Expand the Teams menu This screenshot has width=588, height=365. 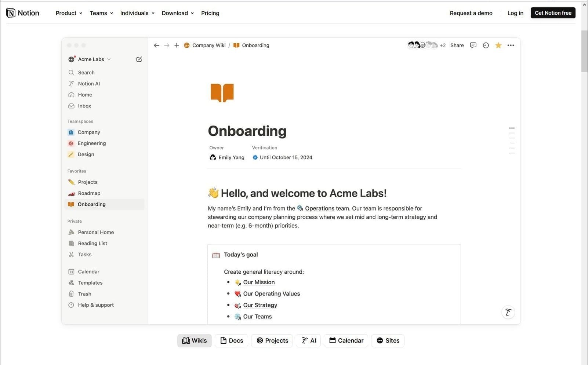point(101,13)
